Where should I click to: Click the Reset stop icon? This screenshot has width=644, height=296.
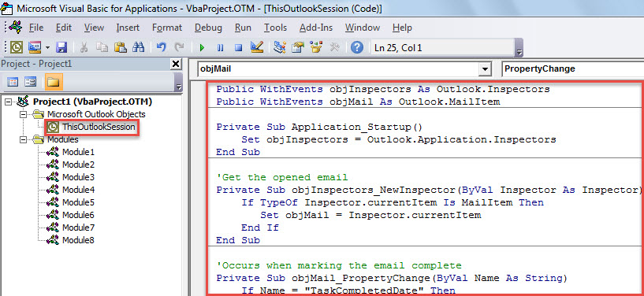coord(238,48)
